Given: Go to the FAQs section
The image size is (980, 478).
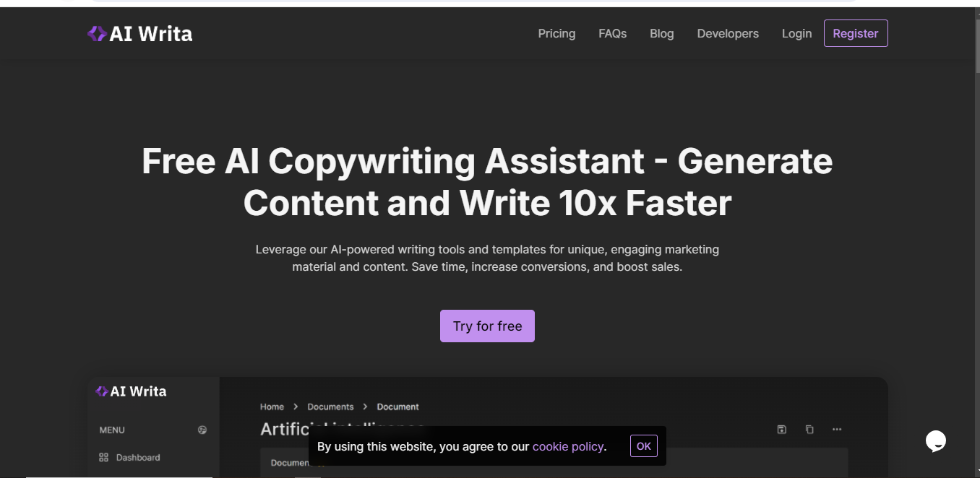Looking at the screenshot, I should click(612, 33).
